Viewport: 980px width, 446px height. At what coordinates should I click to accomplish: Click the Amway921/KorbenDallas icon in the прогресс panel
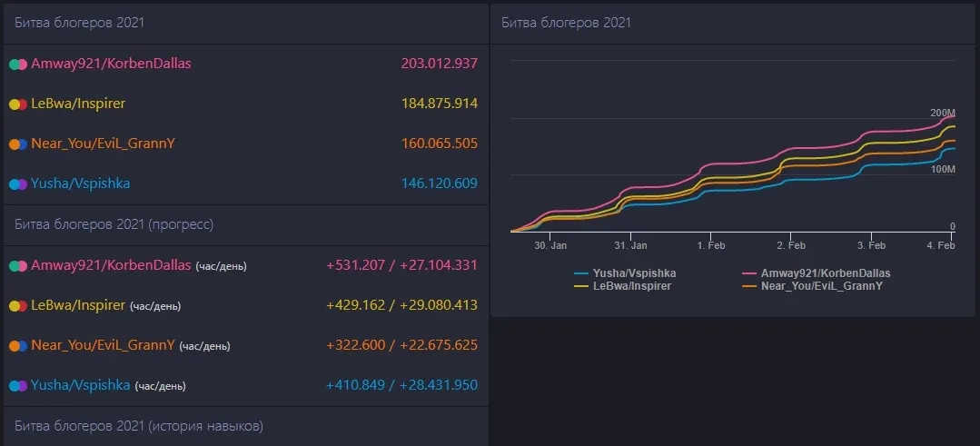point(18,266)
